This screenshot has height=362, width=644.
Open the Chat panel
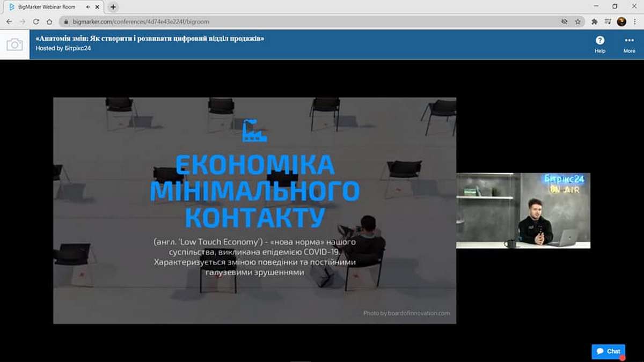coord(609,351)
